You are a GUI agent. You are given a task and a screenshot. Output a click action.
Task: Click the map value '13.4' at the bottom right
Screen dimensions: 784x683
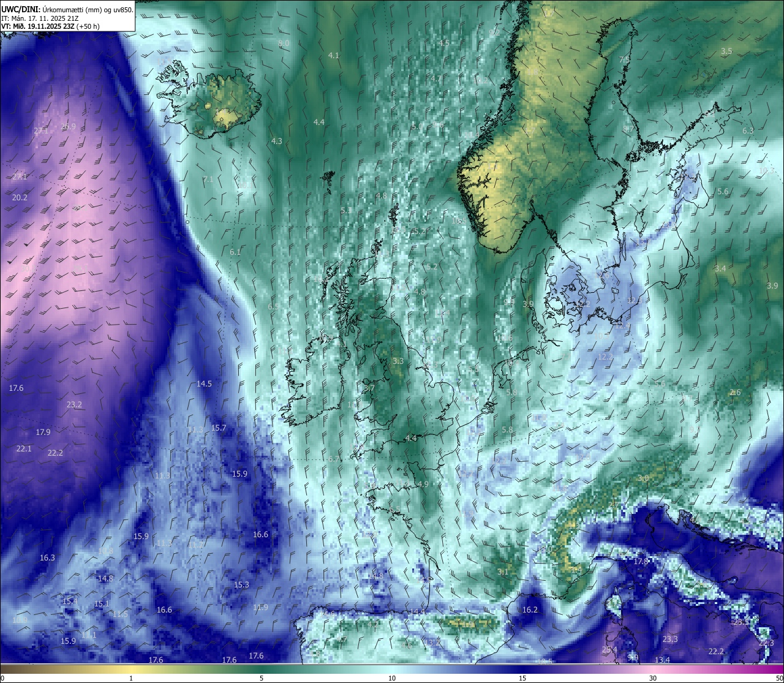(x=662, y=660)
